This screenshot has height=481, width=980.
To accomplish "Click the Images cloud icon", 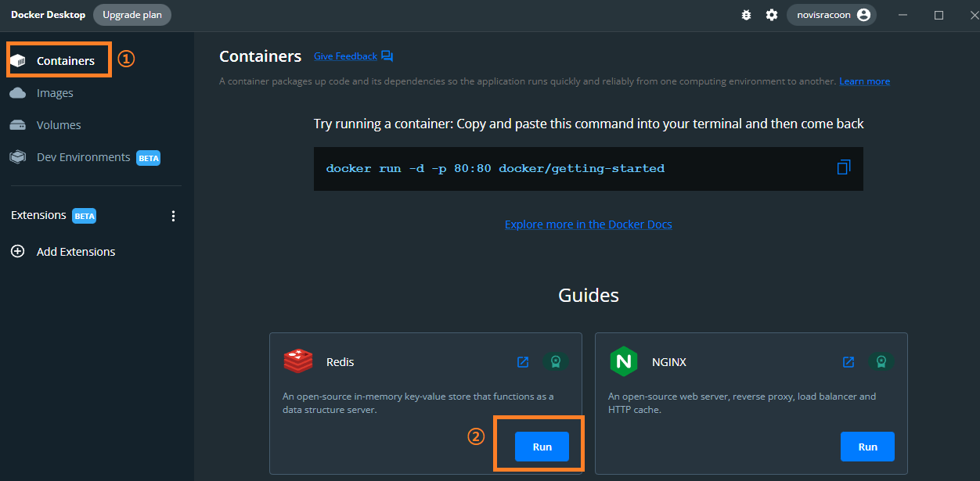I will [x=18, y=93].
